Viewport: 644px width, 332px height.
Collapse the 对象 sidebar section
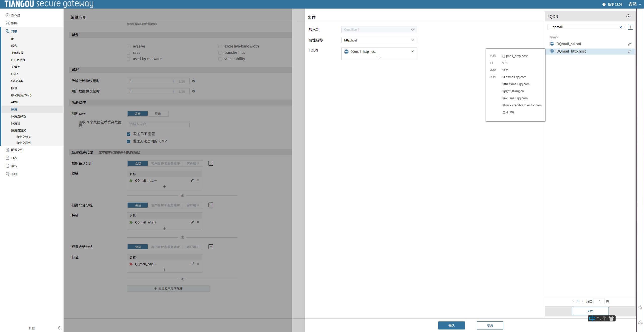click(14, 31)
